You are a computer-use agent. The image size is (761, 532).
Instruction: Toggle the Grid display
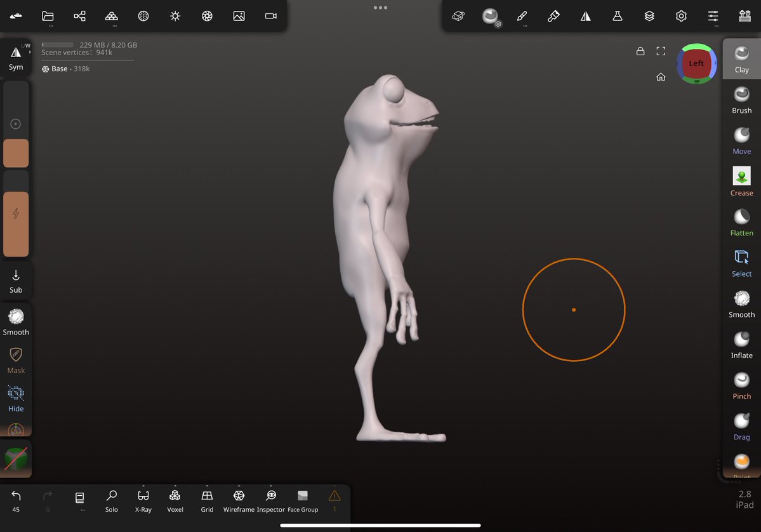208,502
